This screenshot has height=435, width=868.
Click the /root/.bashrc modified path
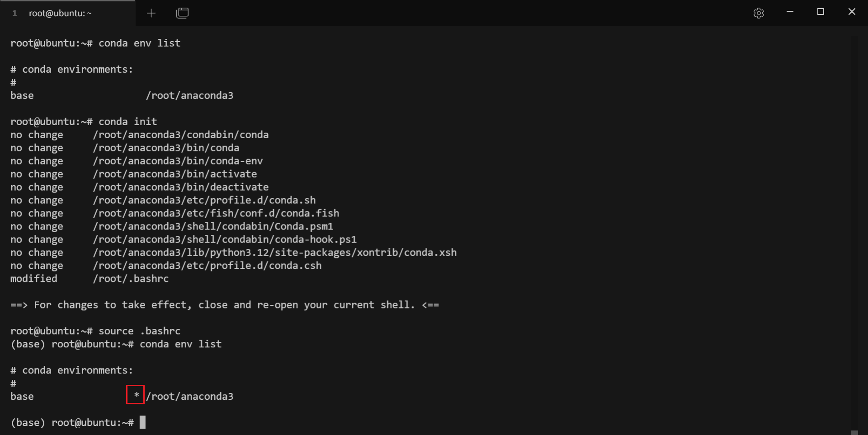point(131,279)
